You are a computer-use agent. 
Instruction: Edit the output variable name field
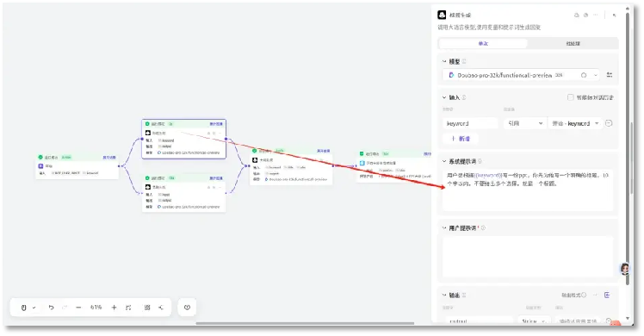pyautogui.click(x=479, y=321)
